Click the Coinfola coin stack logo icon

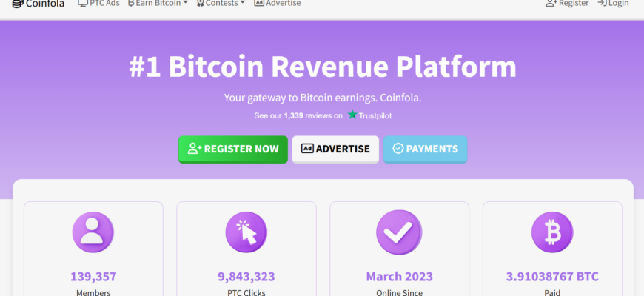tap(18, 4)
